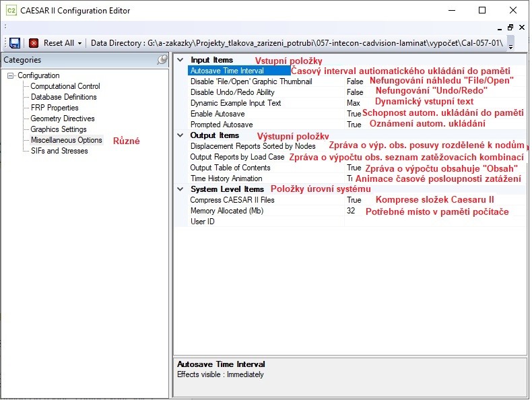Select Miscellaneous Options category
Viewport: 532px width, 400px height.
(67, 140)
